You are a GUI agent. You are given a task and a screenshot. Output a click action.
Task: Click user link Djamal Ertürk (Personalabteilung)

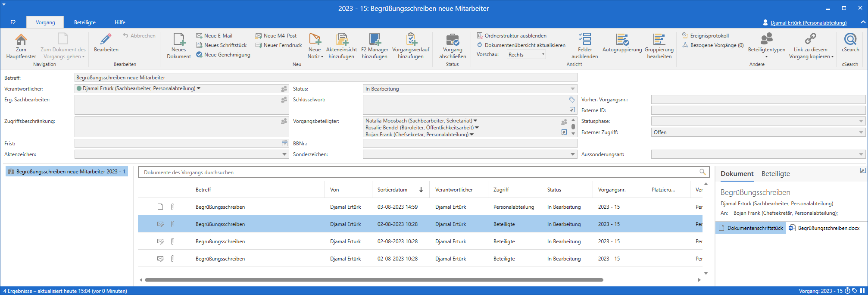(808, 23)
